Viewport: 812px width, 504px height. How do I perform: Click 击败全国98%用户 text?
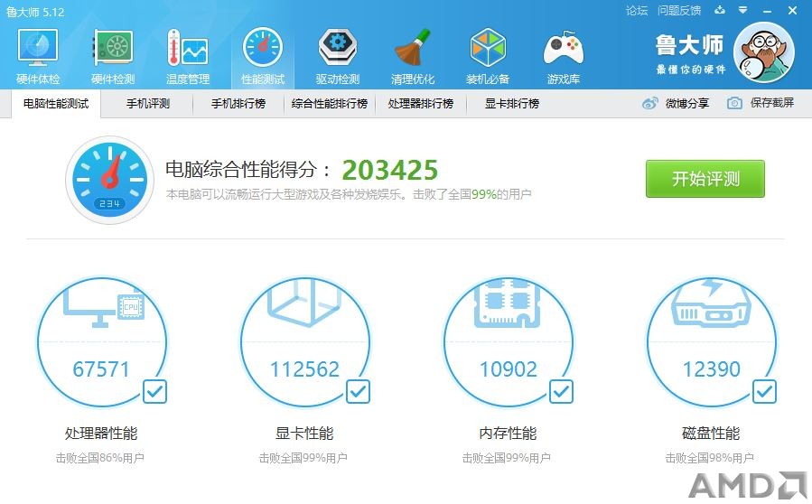[709, 458]
